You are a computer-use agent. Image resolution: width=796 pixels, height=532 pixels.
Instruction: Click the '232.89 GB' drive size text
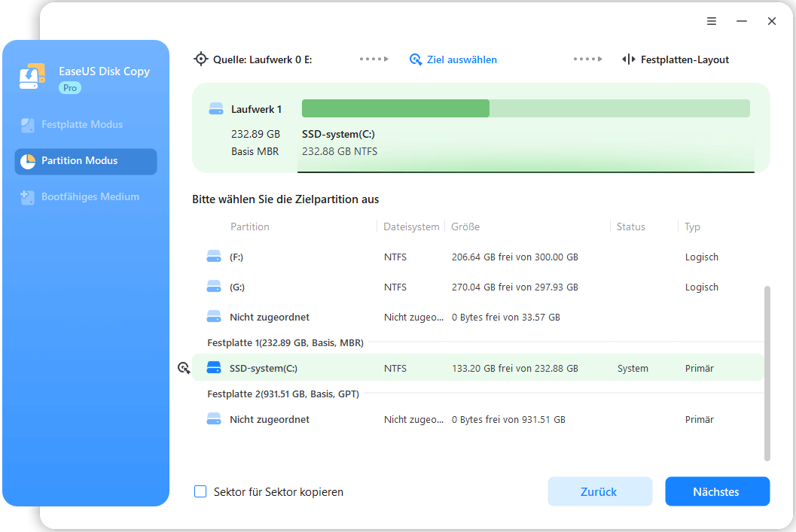(255, 134)
